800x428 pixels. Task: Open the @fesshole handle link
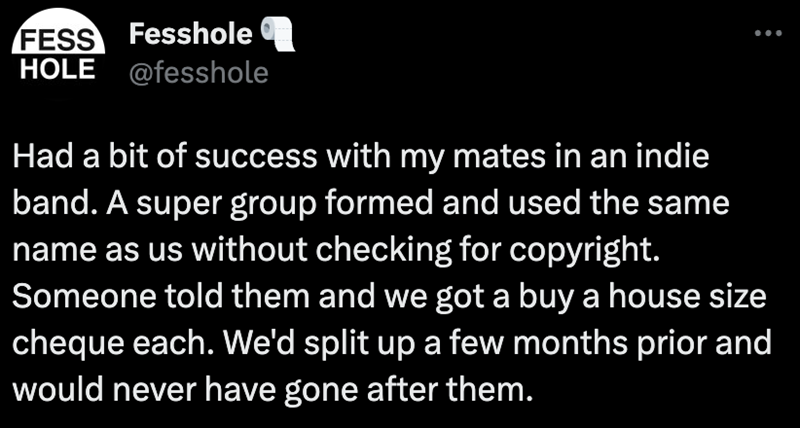[x=198, y=72]
